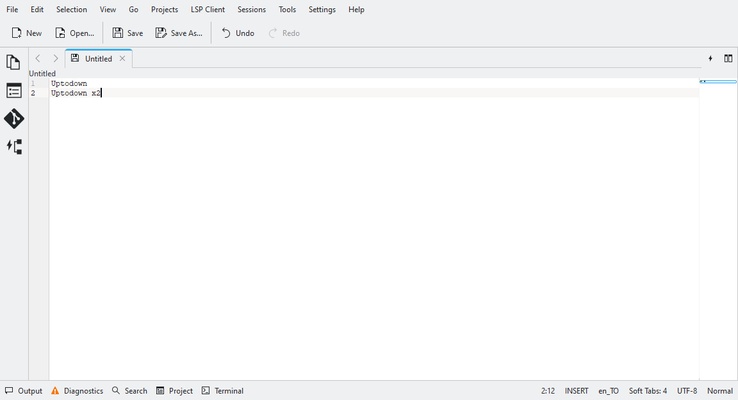Open the LSP client symbol tree icon

[14, 146]
